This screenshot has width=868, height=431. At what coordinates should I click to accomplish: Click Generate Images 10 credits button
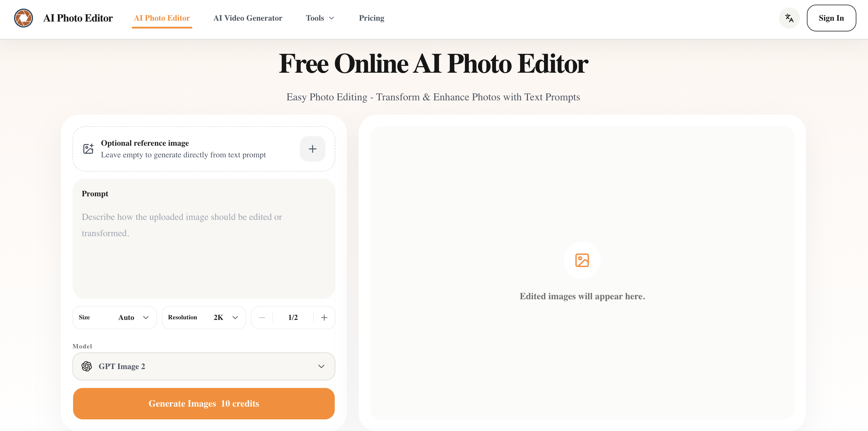pos(203,403)
